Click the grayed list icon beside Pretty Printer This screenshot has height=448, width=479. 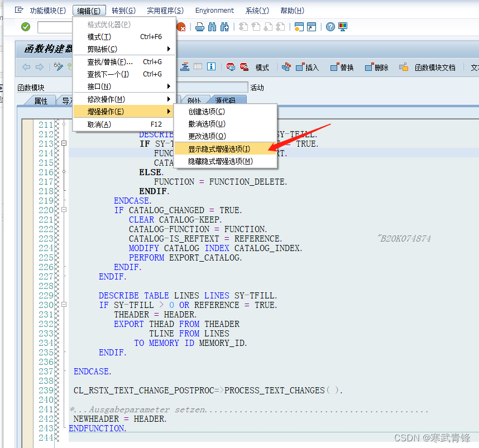198,66
